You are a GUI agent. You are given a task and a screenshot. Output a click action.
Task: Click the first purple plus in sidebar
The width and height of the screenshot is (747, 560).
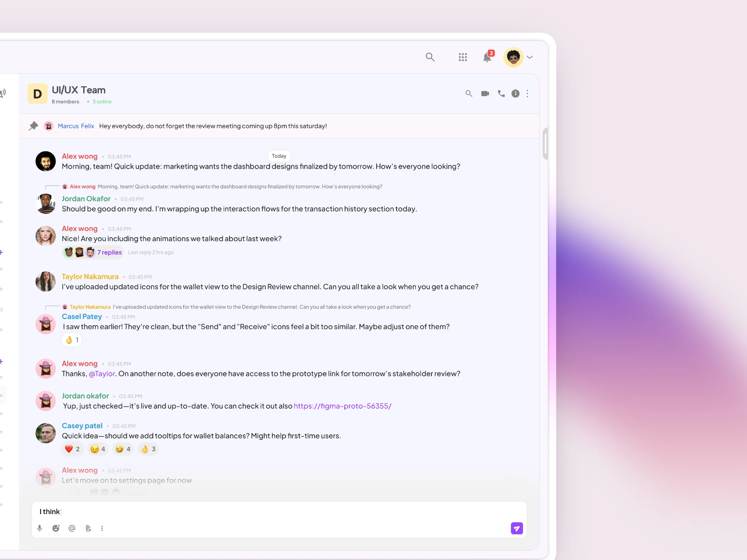(x=2, y=253)
